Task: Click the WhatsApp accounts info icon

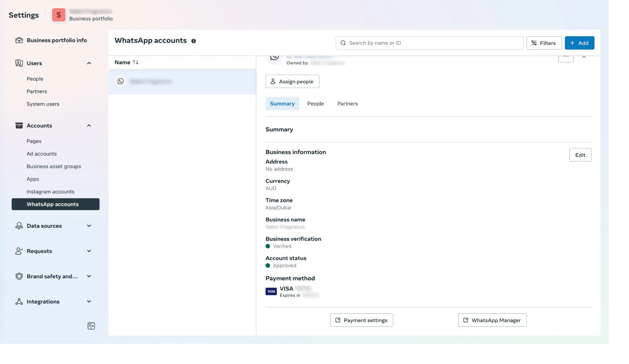Action: (x=193, y=41)
